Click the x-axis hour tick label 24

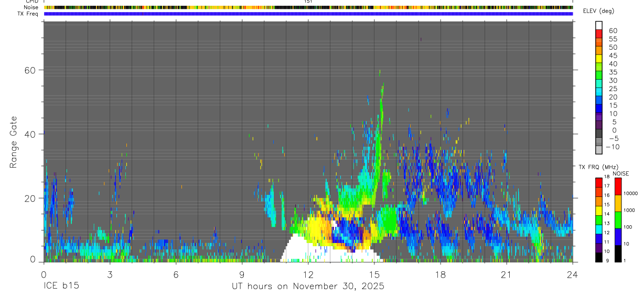click(572, 274)
